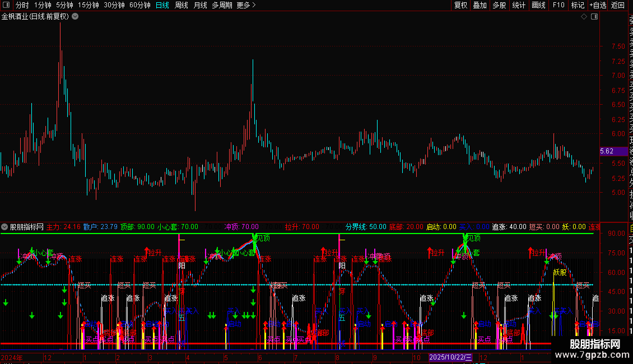Switch to 分时 chart period

point(22,5)
